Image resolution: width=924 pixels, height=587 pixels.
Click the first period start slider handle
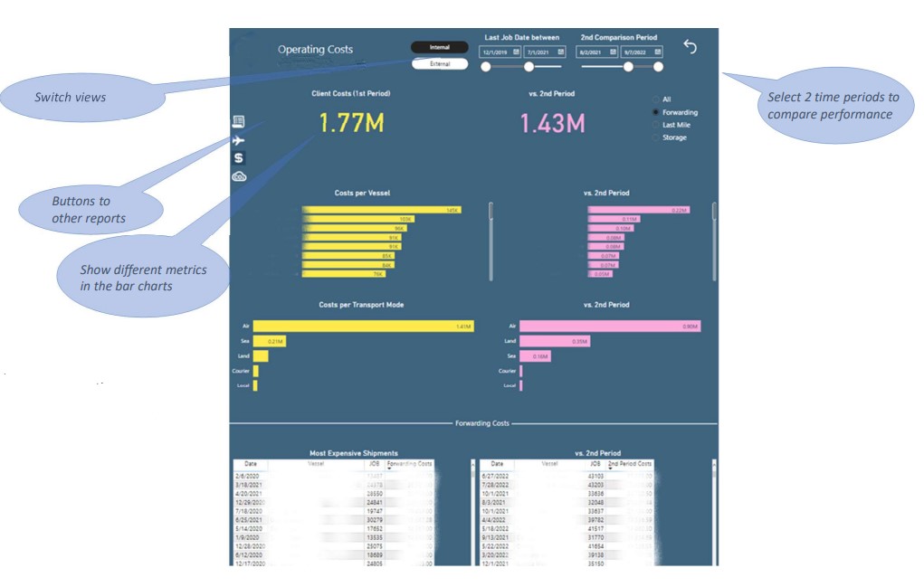pos(486,67)
